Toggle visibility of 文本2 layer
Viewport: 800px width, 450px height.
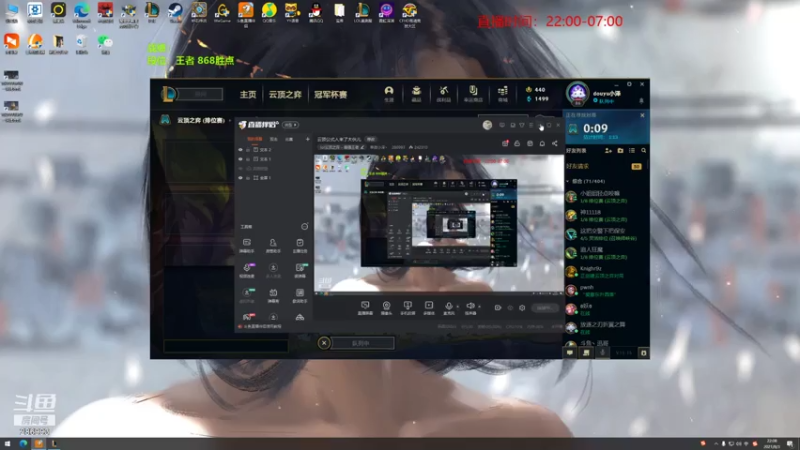click(x=240, y=149)
